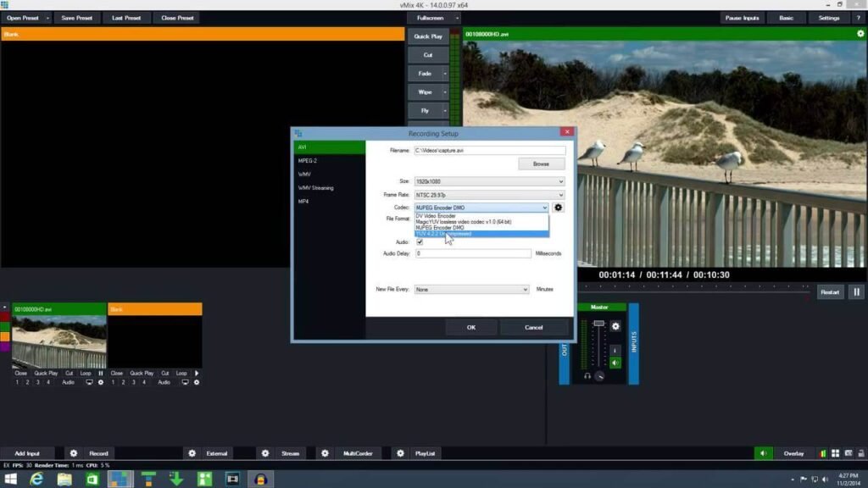Pause the 00108000HD.avi input tile
This screenshot has width=868, height=488.
click(x=101, y=374)
